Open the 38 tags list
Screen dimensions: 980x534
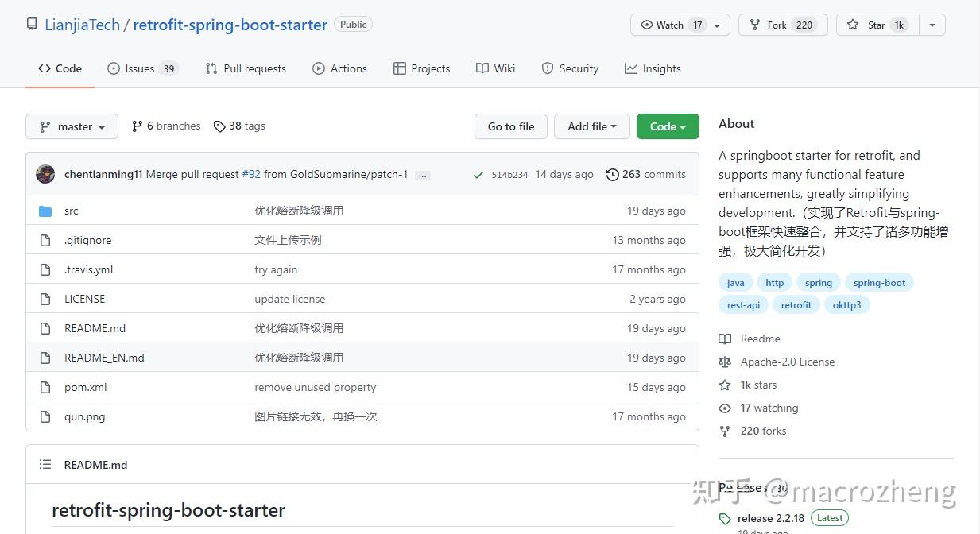(238, 126)
